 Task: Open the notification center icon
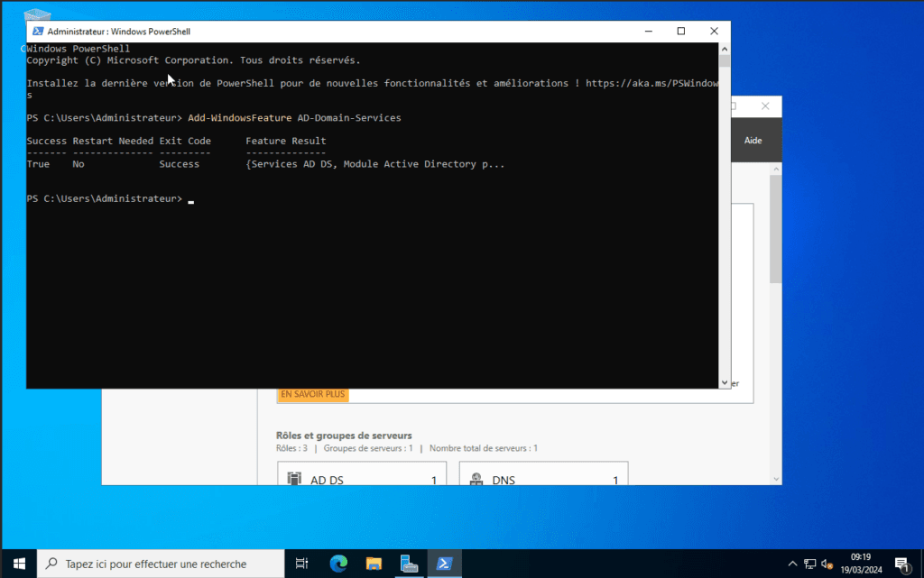(x=901, y=564)
